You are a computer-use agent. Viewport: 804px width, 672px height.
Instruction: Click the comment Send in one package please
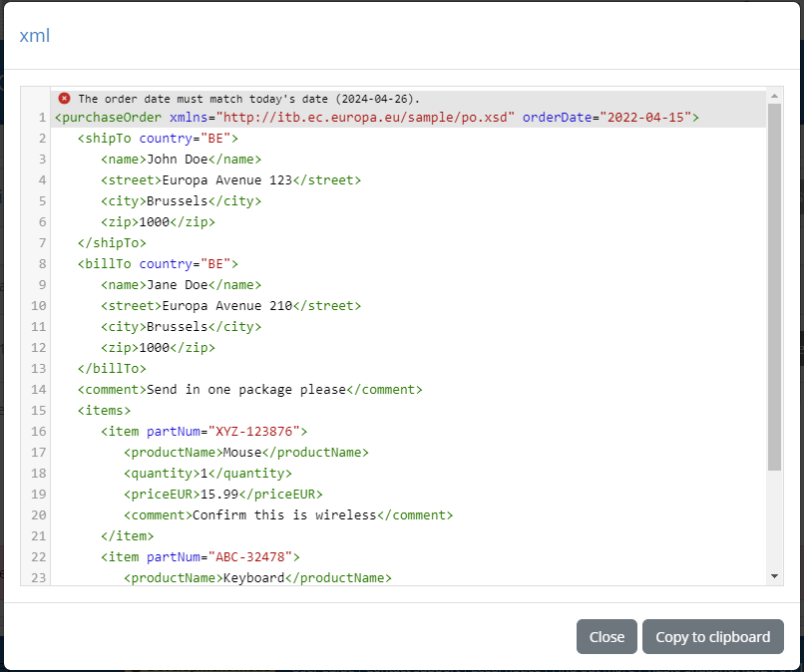(246, 390)
